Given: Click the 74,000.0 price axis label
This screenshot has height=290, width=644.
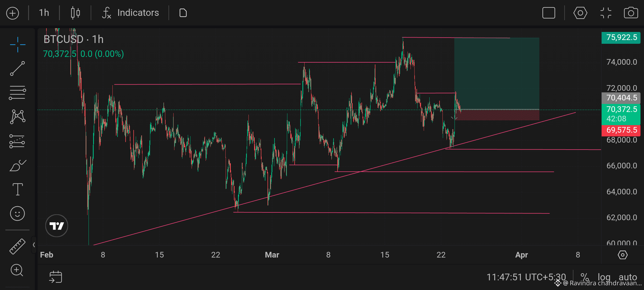Looking at the screenshot, I should click(621, 62).
